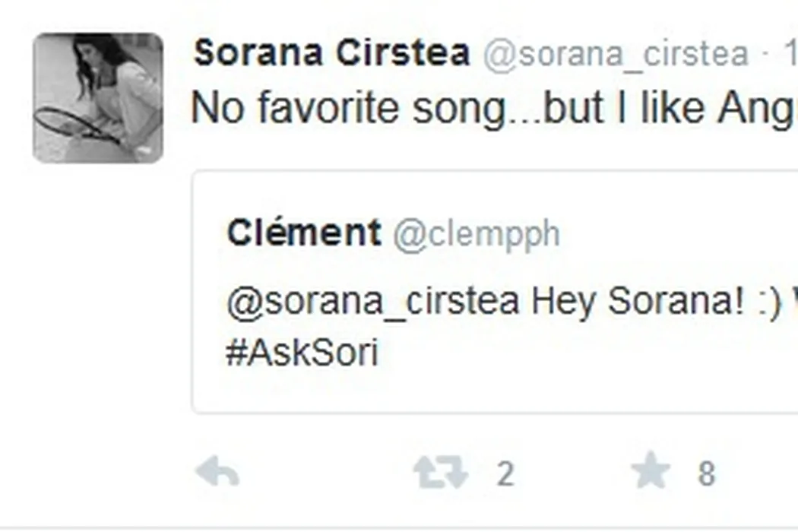Click the @sorana_cirstea mention inside quoted tweet
The image size is (798, 532).
coord(373,302)
